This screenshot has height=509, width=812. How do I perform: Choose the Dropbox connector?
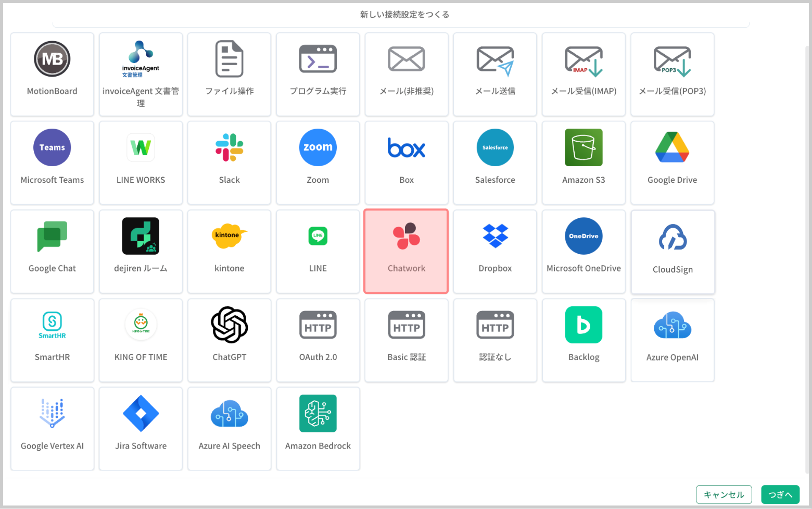(x=495, y=252)
